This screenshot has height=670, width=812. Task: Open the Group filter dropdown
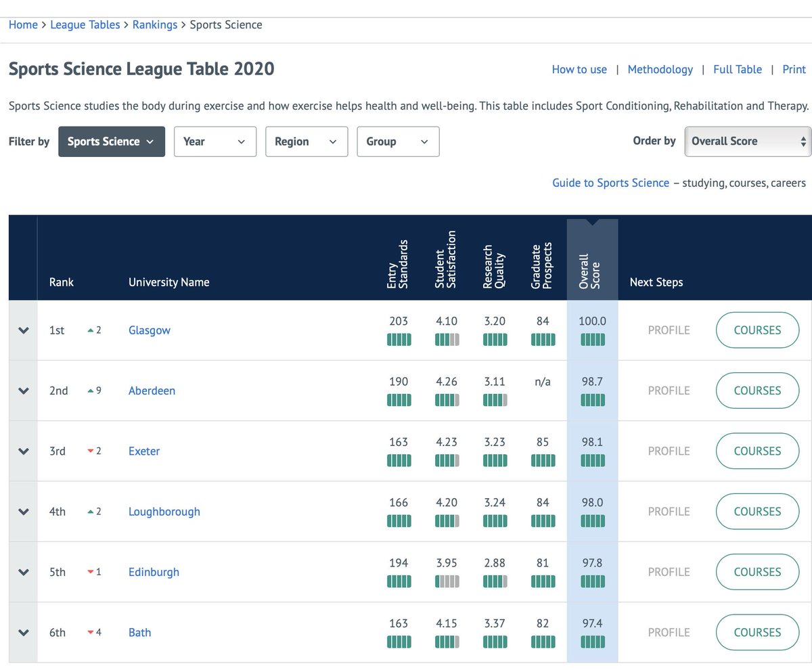click(398, 141)
